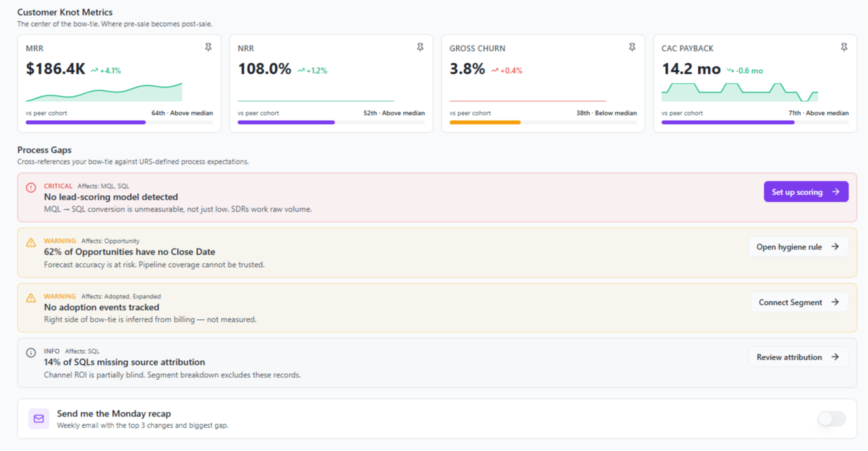Pin the NRR metric card
The image size is (868, 451).
tap(420, 48)
